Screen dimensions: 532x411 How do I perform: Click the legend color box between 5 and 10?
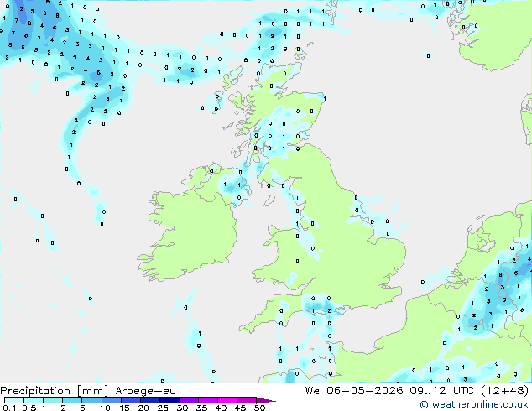tap(91, 400)
